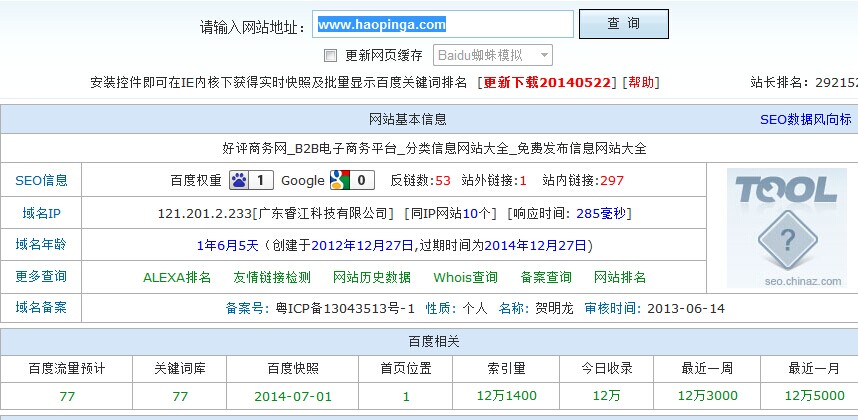Image resolution: width=858 pixels, height=420 pixels.
Task: Click the 索引量 value 12万1400
Action: coord(507,395)
